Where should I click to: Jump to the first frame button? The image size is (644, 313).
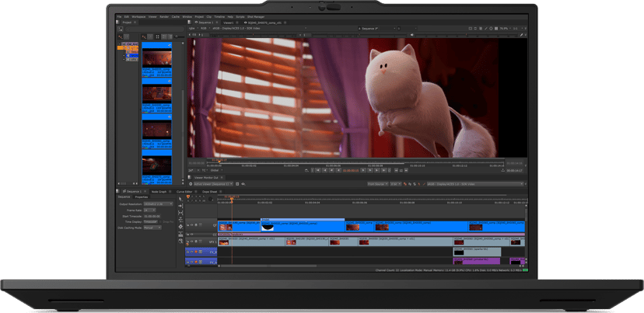(x=318, y=170)
